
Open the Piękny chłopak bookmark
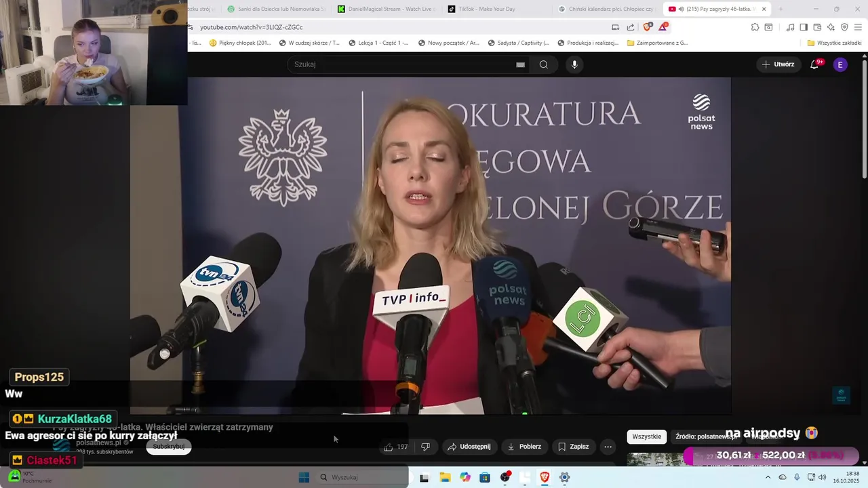(240, 43)
